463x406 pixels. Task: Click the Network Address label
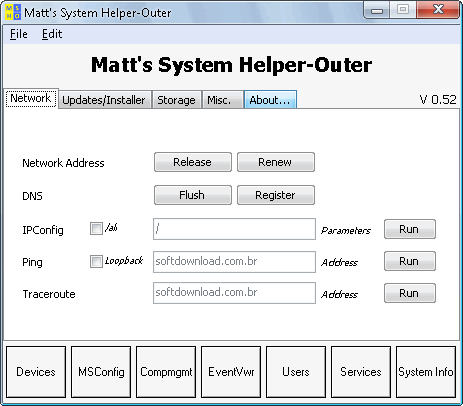63,163
